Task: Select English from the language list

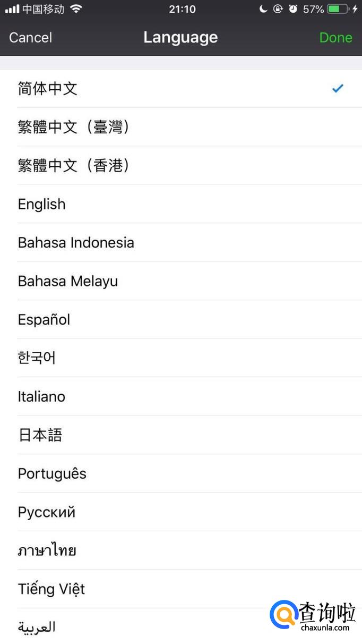Action: tap(42, 204)
